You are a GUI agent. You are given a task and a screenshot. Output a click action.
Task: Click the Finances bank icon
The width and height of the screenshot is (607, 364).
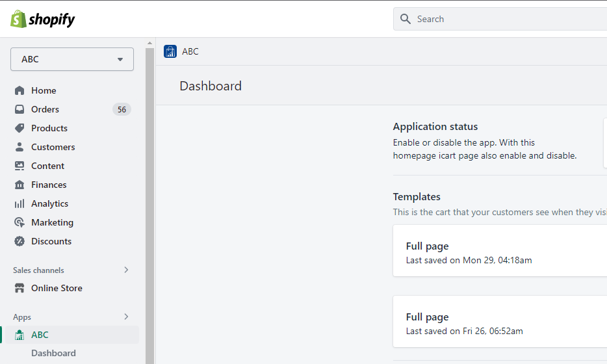coord(19,185)
